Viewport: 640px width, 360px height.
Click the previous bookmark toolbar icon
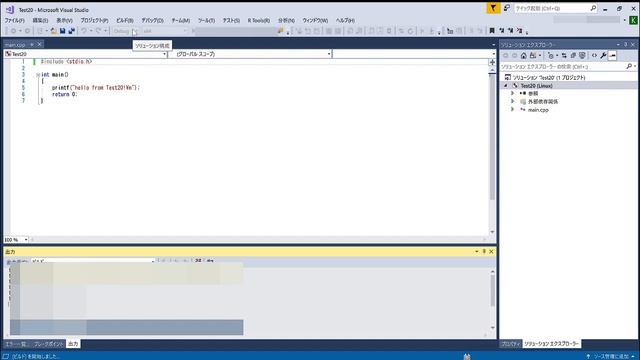[x=501, y=31]
